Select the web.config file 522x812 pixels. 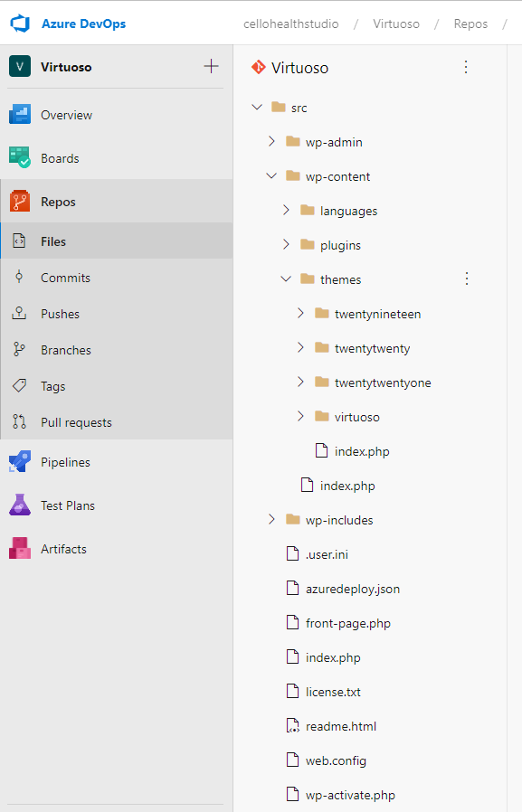[x=336, y=760]
